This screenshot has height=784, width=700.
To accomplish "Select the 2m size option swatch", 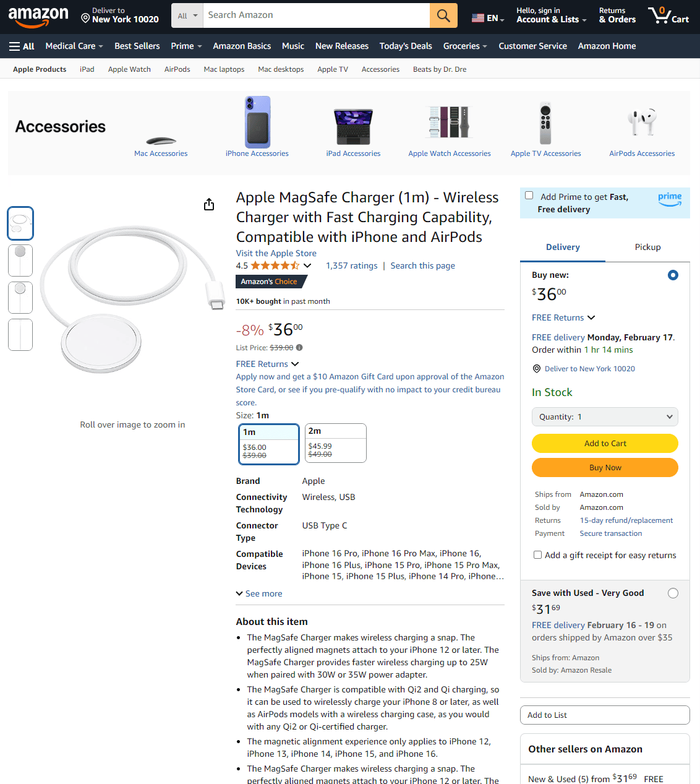I will pyautogui.click(x=336, y=443).
